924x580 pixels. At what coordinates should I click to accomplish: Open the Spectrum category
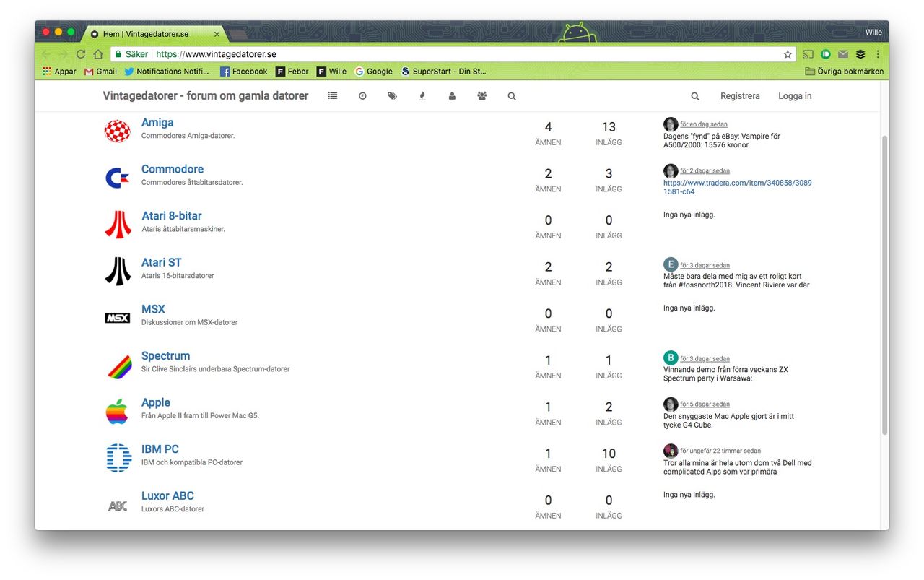[166, 356]
